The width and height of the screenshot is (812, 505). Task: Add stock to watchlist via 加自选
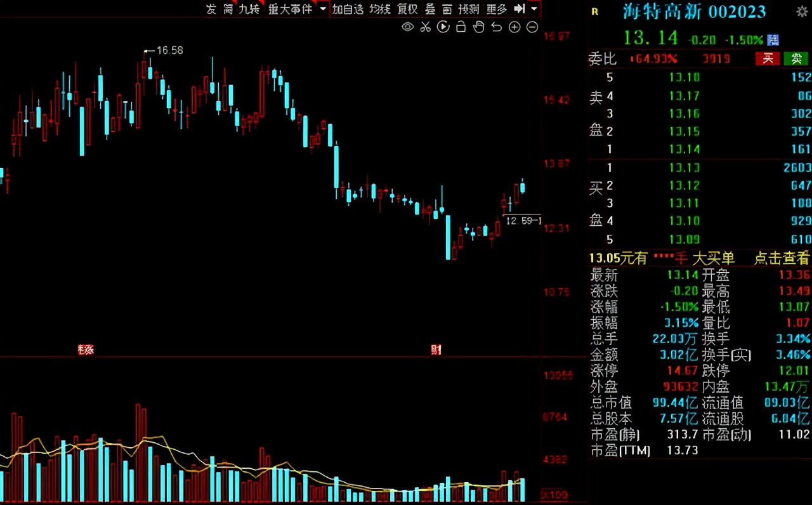pyautogui.click(x=348, y=9)
